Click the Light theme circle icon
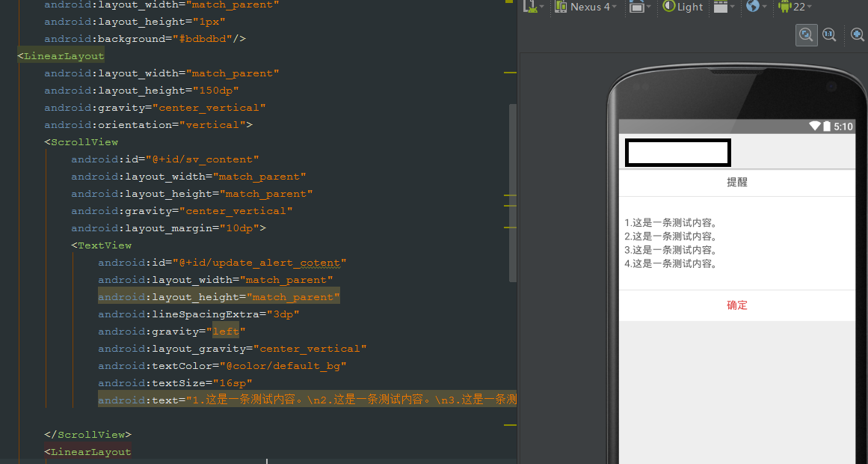868x464 pixels. pos(668,6)
